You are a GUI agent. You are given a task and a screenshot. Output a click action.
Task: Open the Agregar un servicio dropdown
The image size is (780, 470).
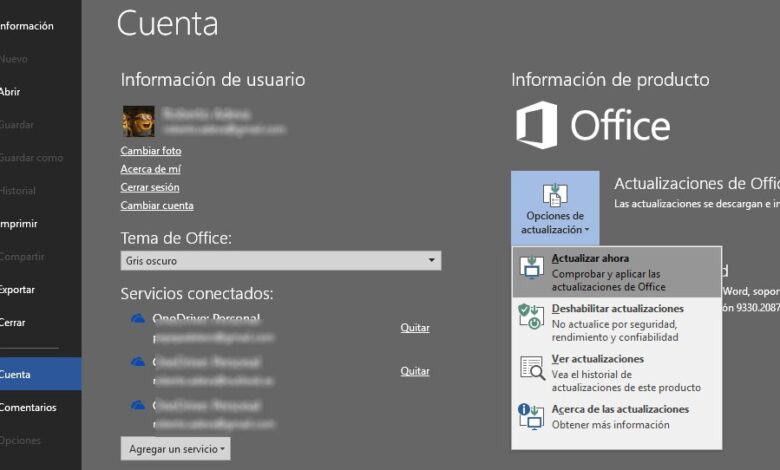(x=176, y=449)
